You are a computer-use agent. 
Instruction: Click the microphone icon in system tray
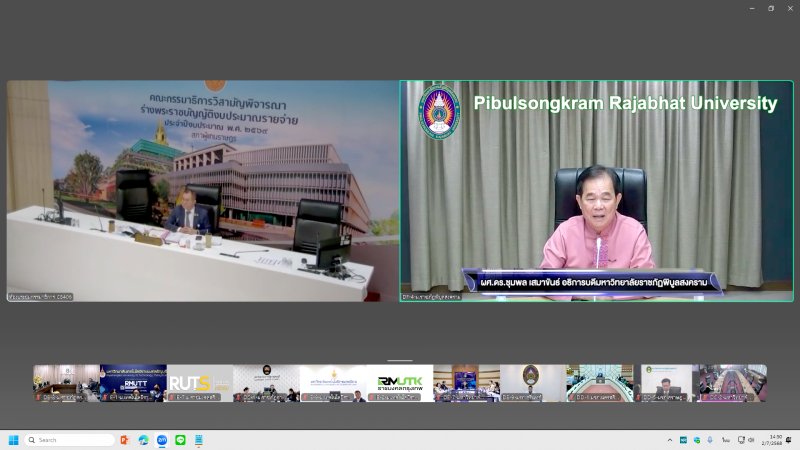pos(710,440)
